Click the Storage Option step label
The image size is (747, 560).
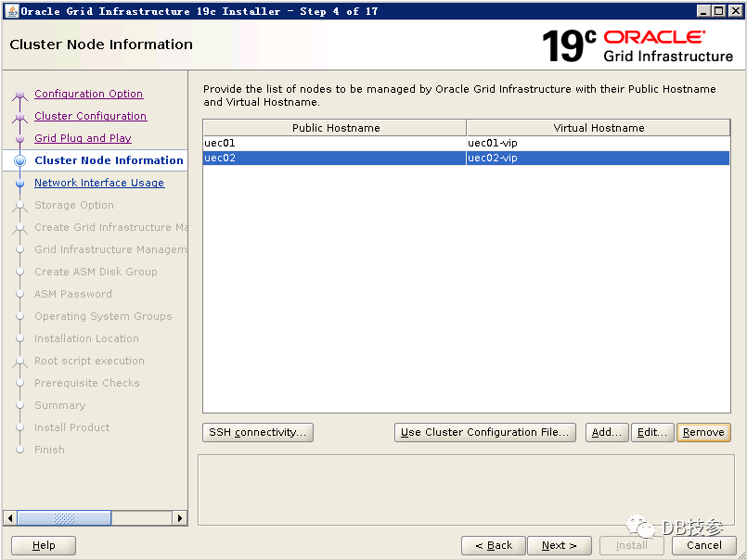click(x=74, y=205)
